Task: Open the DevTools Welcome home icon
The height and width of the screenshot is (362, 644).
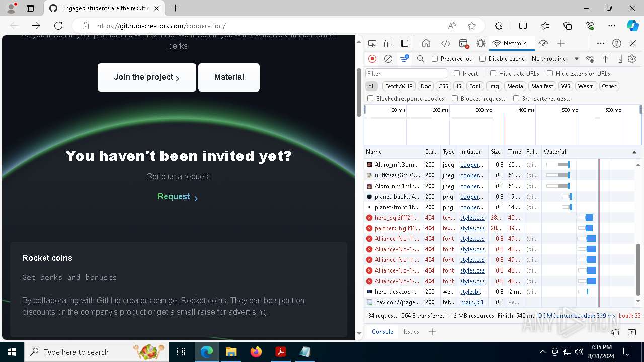Action: click(426, 43)
